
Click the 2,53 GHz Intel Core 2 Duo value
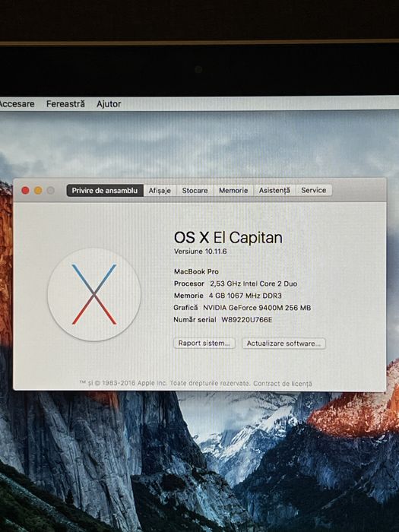click(x=253, y=283)
